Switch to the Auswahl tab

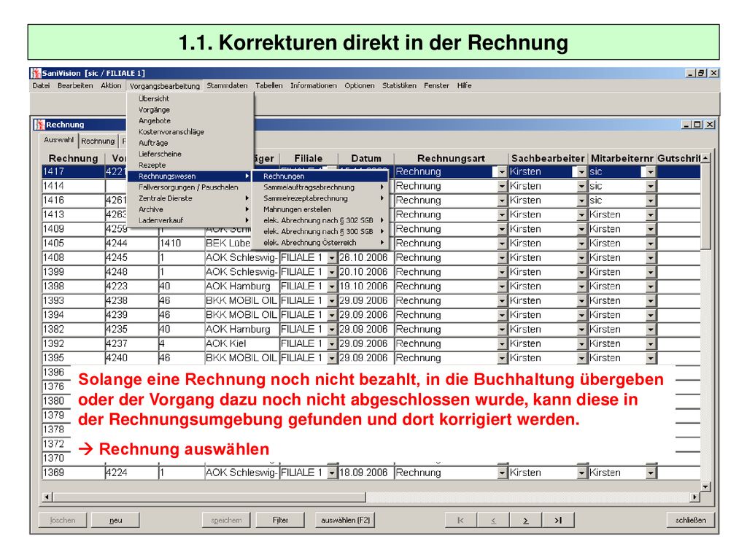pyautogui.click(x=58, y=140)
